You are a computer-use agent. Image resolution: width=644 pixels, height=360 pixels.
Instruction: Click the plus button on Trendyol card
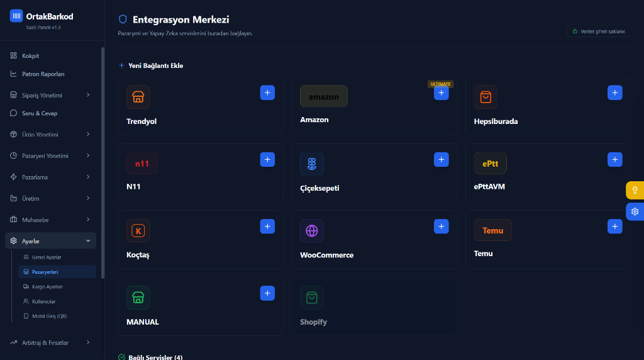(267, 93)
